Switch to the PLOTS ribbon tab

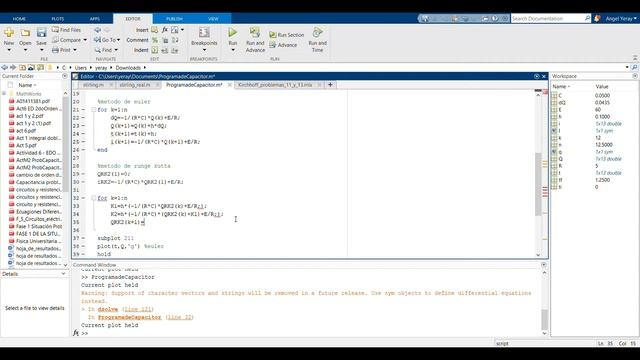[x=58, y=19]
